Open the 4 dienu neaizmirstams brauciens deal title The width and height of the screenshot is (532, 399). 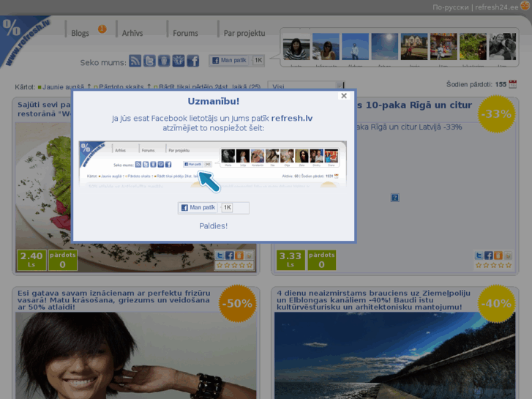coord(373,300)
